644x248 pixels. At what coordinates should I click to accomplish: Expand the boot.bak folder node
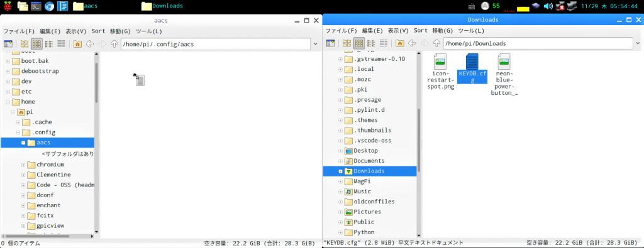[8, 61]
